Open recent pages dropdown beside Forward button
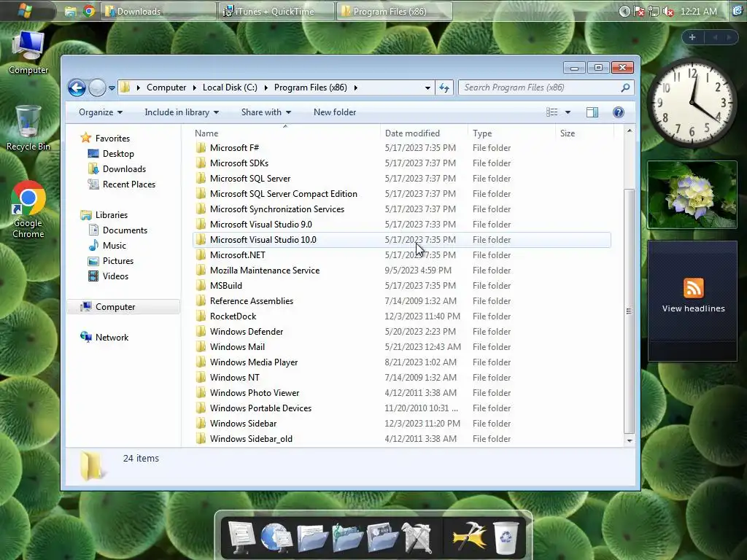747x560 pixels. 112,88
